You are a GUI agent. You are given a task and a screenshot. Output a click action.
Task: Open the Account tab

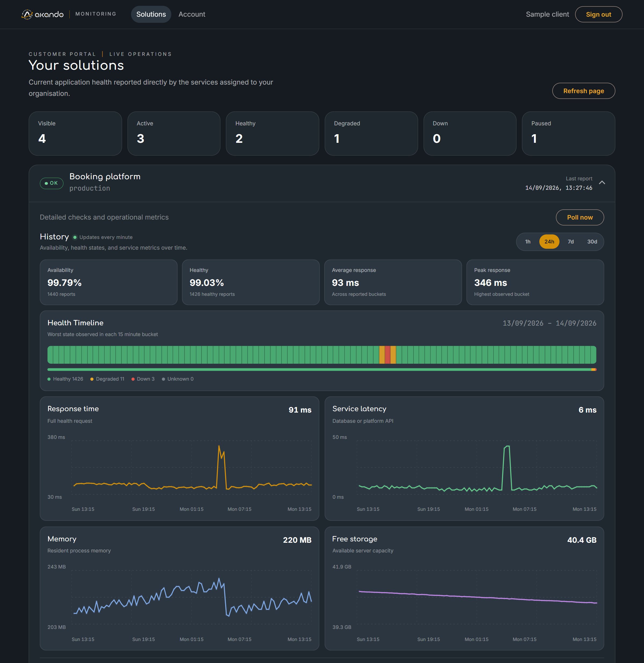(192, 14)
